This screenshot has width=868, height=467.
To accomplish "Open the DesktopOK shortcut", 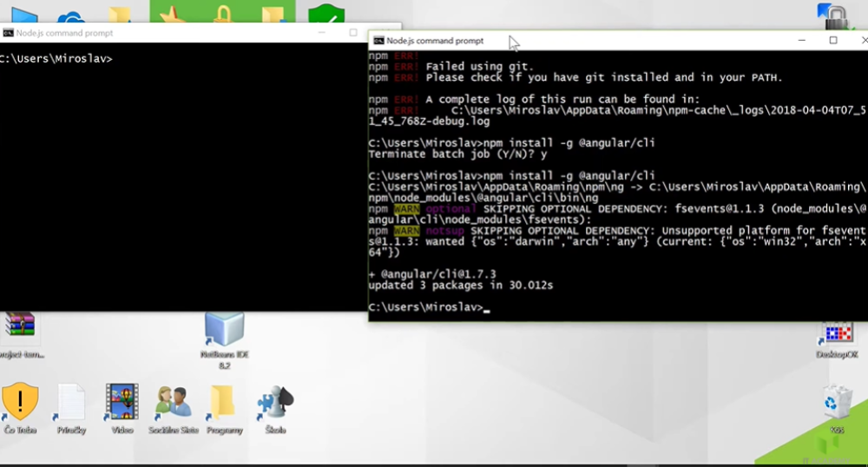I will 837,333.
